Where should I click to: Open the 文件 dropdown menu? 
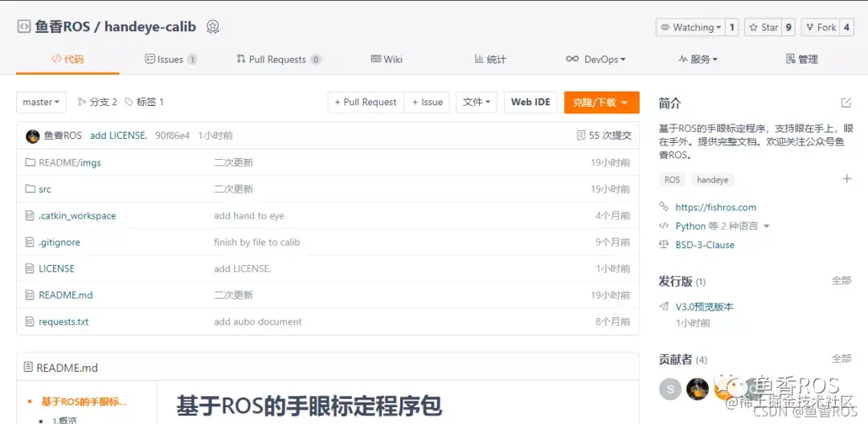tap(477, 102)
